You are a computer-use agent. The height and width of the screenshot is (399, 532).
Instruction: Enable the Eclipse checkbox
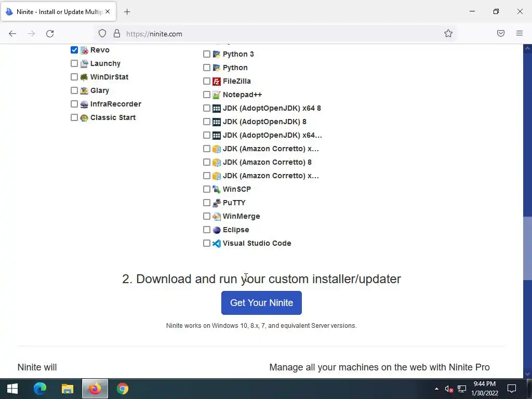(207, 230)
